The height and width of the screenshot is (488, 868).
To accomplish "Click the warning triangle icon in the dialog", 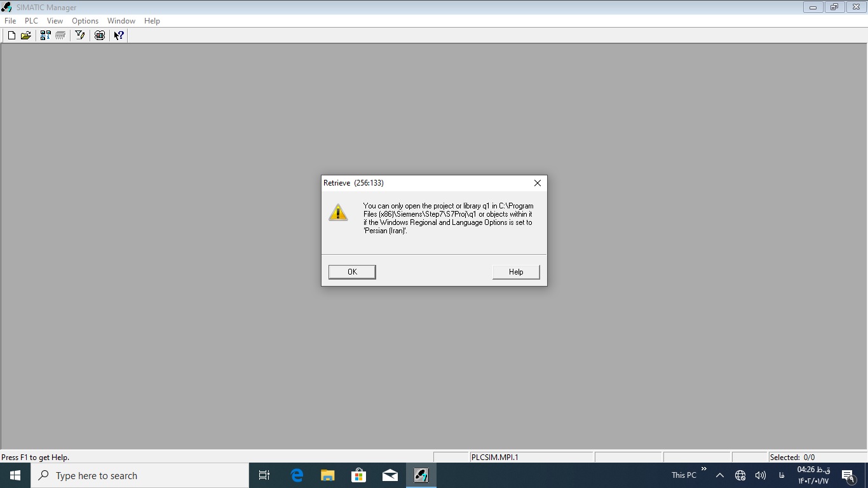I will [x=338, y=212].
